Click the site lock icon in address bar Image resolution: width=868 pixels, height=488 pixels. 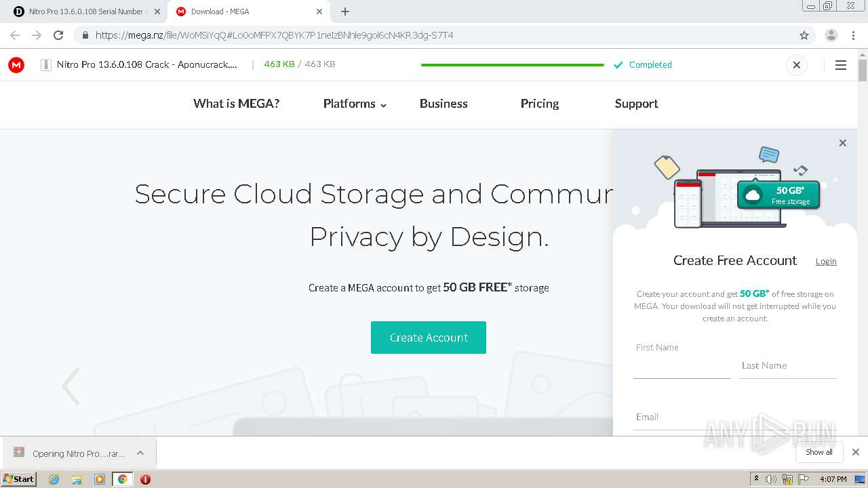pyautogui.click(x=85, y=35)
